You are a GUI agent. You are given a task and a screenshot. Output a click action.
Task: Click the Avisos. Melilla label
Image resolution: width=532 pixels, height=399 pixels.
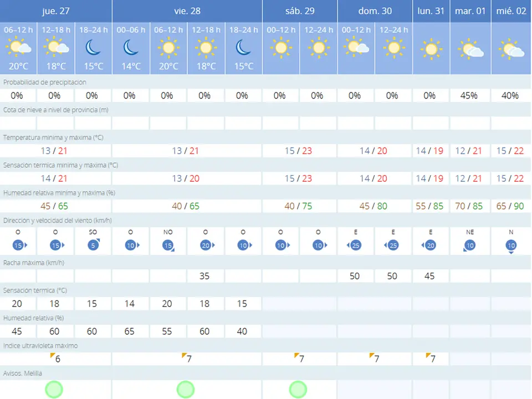[23, 373]
